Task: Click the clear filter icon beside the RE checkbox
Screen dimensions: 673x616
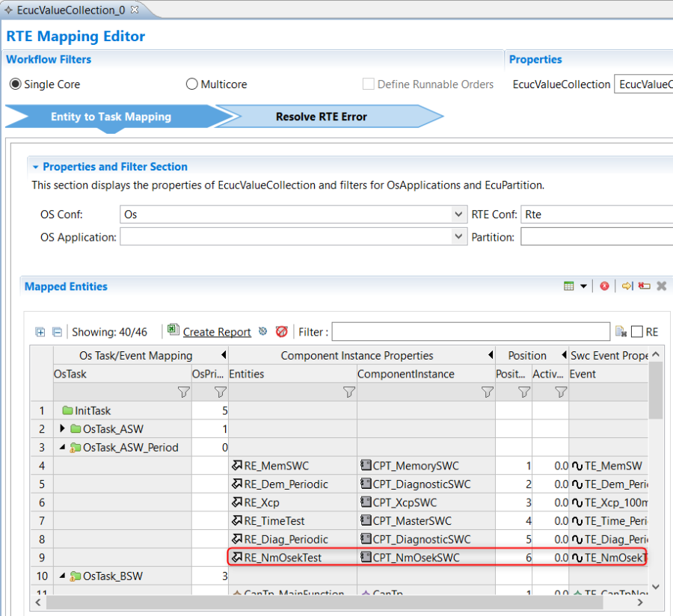Action: (x=621, y=332)
